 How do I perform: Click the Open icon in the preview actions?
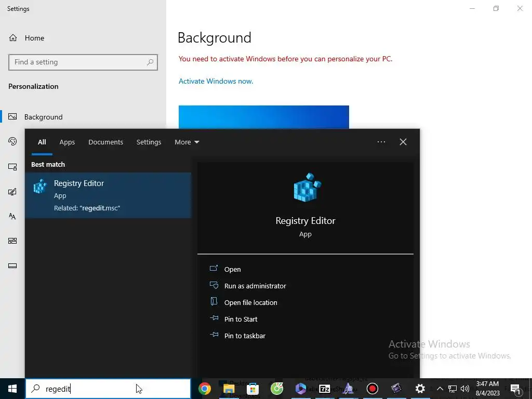pyautogui.click(x=214, y=269)
